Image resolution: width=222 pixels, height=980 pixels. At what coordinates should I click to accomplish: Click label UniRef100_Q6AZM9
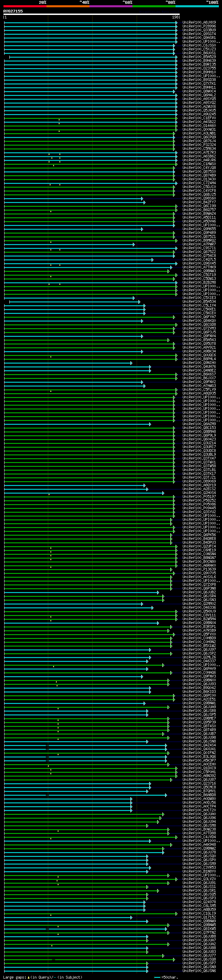199,424
